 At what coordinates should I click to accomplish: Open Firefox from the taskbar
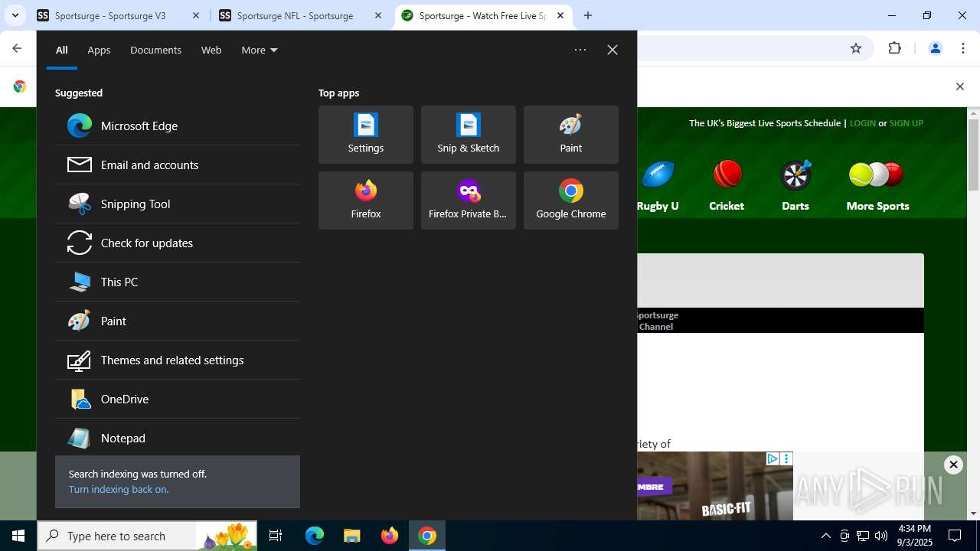390,536
